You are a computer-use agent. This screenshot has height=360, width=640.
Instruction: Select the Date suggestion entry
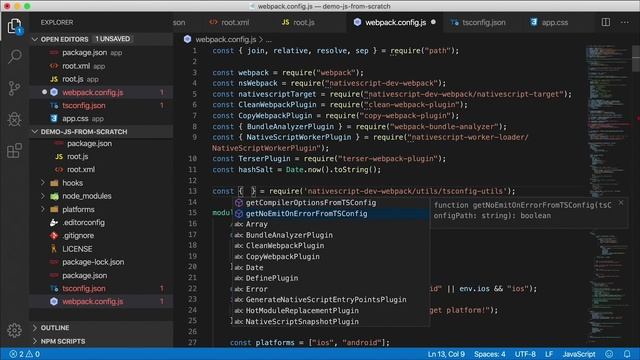(331, 267)
